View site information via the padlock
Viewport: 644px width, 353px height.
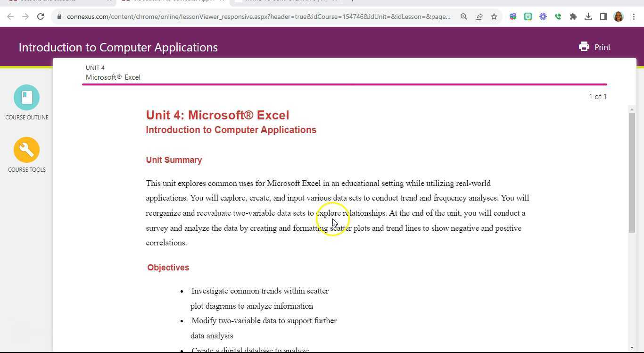pos(59,16)
